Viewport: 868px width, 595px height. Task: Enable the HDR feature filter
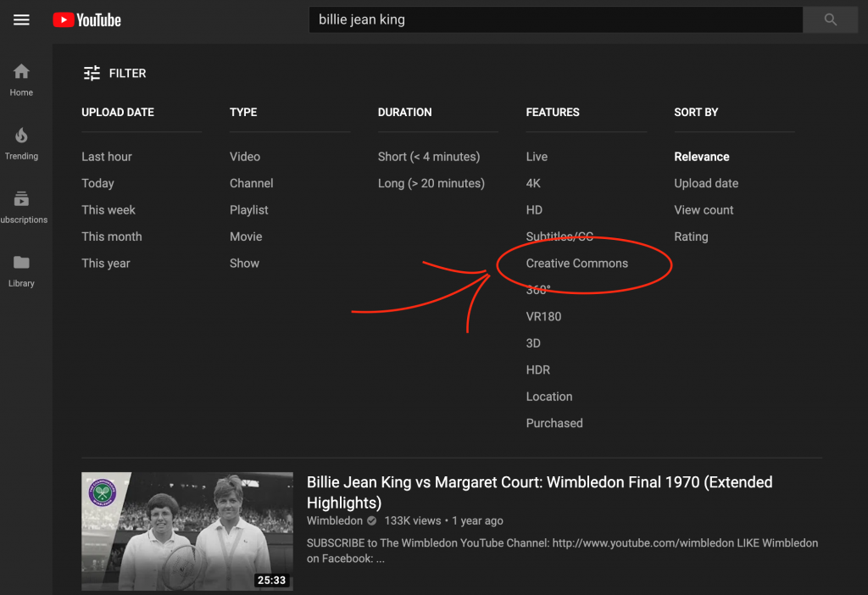click(538, 370)
